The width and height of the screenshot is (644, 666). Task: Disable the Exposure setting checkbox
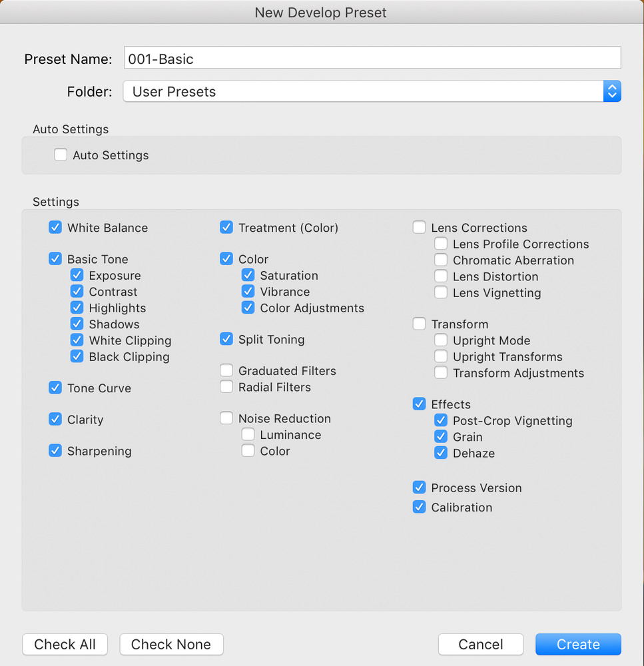coord(77,275)
